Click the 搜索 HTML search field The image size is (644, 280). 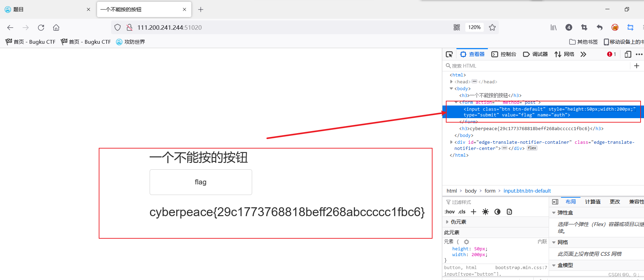click(537, 66)
